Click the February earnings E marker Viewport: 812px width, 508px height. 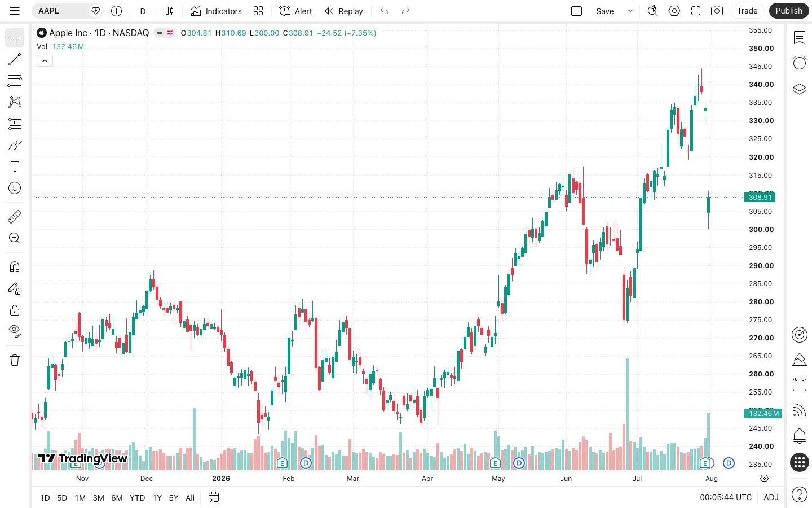tap(283, 463)
